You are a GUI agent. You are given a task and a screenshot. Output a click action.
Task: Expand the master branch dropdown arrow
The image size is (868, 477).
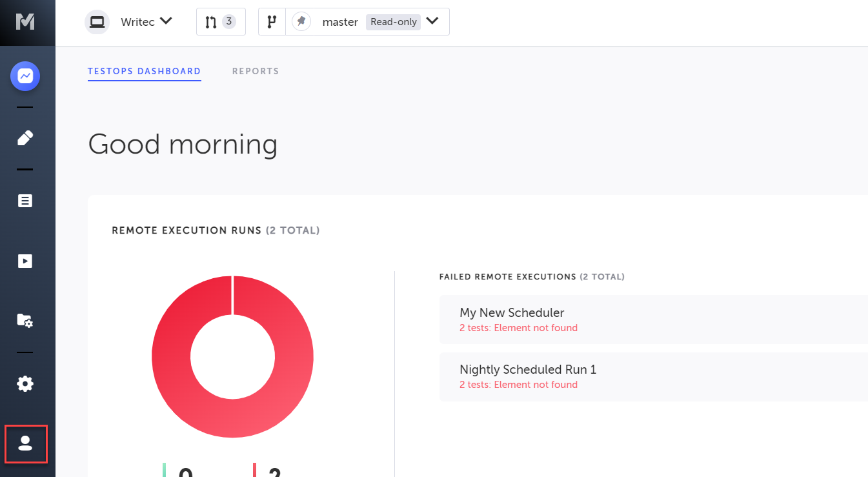coord(432,21)
